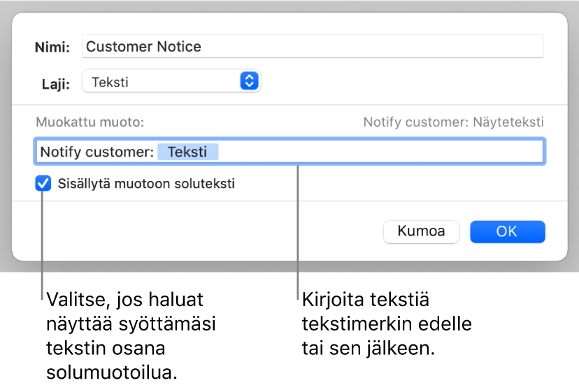Click the Notify customer: Näyteteksti preview text

(453, 122)
